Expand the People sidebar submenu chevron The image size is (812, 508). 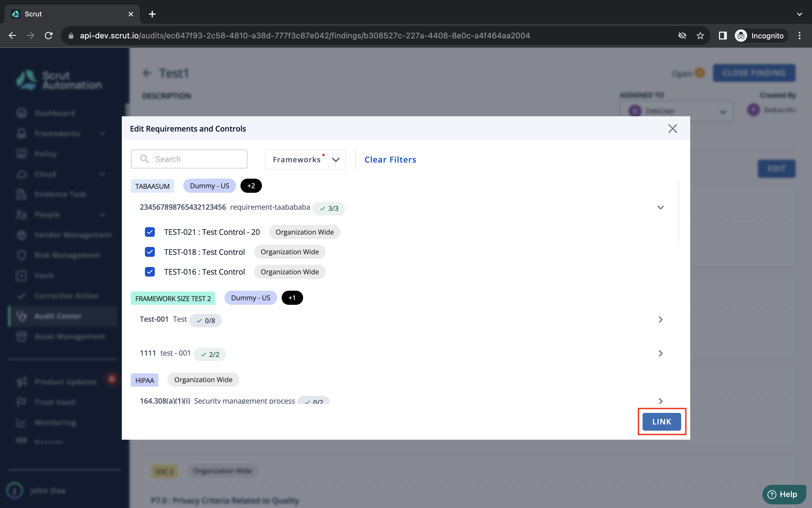[x=102, y=215]
